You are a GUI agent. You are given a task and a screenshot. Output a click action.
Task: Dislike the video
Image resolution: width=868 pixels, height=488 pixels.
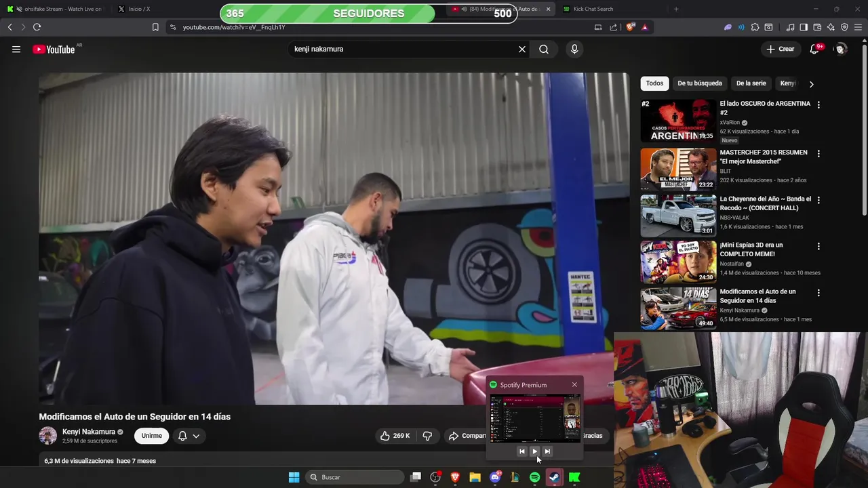[x=427, y=436]
